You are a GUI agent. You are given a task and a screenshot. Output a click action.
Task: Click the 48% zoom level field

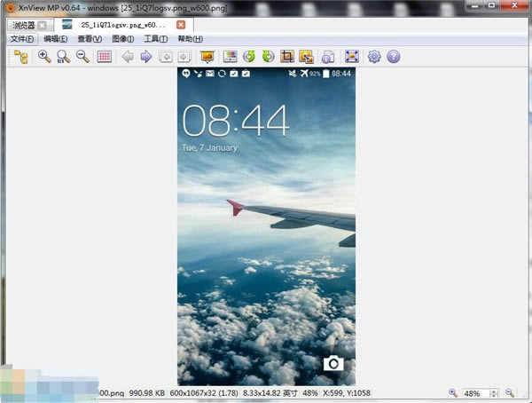tap(476, 393)
